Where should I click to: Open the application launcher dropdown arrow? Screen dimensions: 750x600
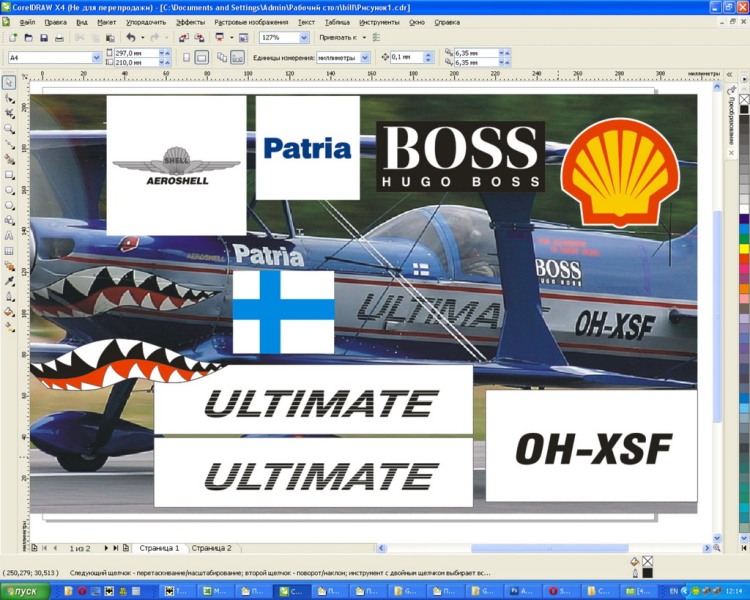tap(232, 38)
